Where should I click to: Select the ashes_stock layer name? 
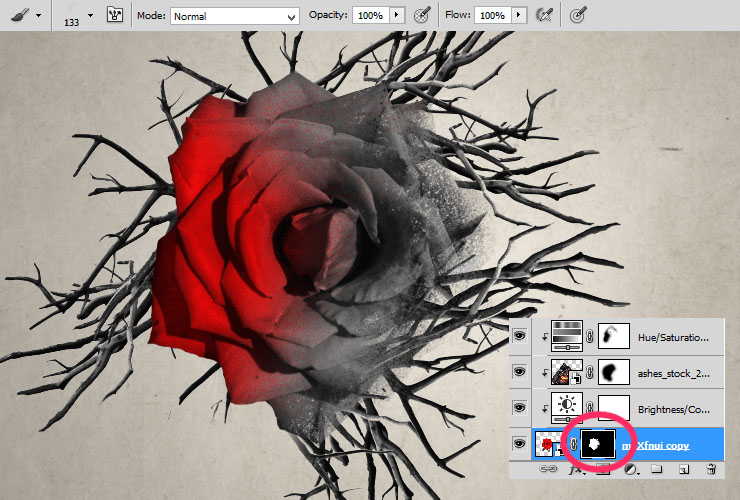[673, 373]
